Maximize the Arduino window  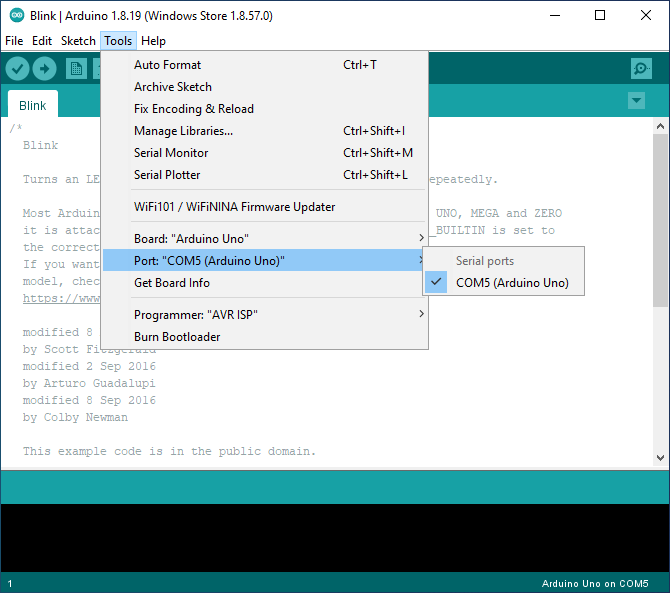600,15
